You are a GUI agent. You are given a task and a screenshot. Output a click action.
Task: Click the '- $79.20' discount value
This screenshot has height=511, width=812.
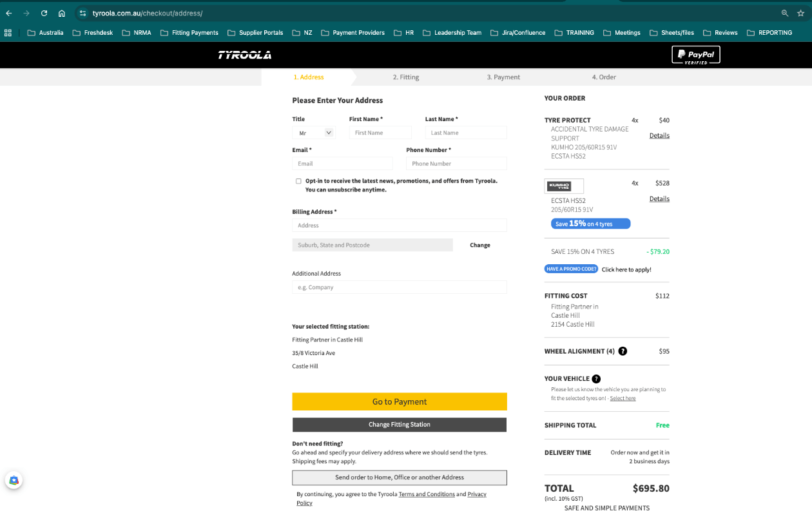click(658, 252)
